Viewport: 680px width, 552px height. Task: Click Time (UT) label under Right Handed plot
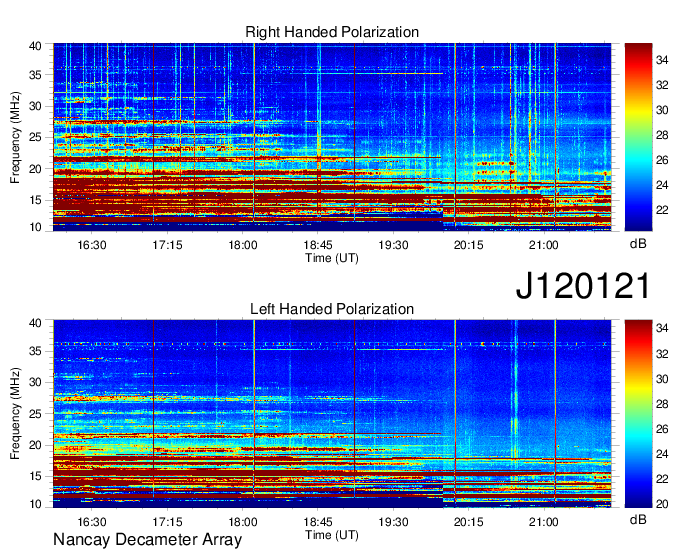[x=332, y=258]
